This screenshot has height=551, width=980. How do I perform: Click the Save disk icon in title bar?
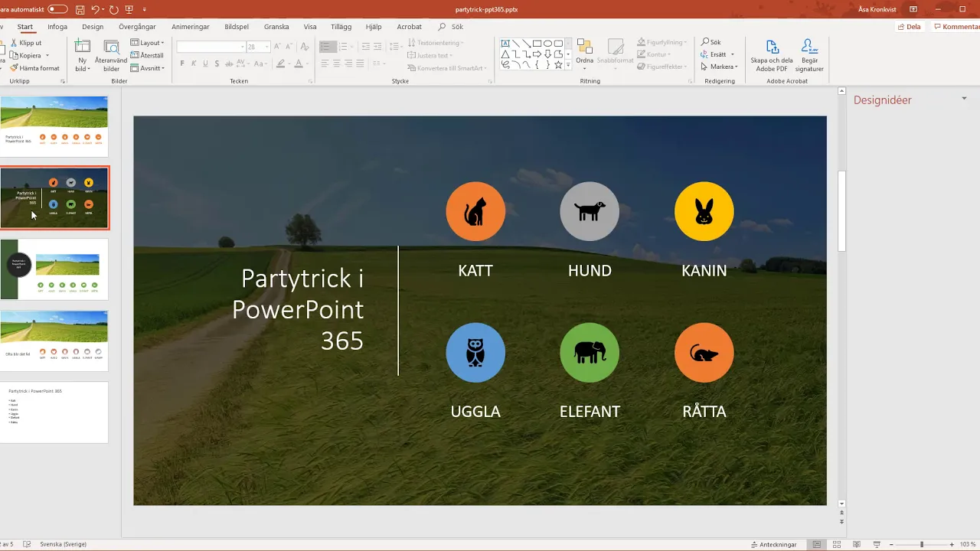80,9
